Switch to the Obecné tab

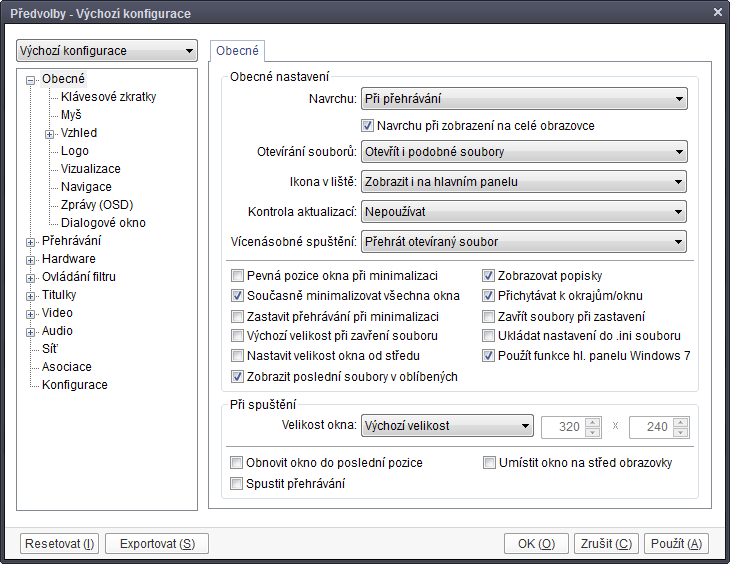237,50
